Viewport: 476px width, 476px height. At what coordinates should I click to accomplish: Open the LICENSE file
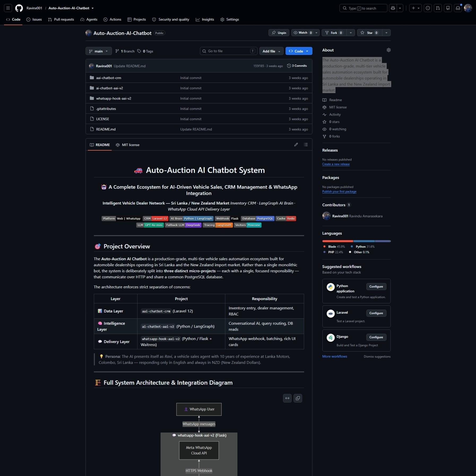pyautogui.click(x=102, y=119)
